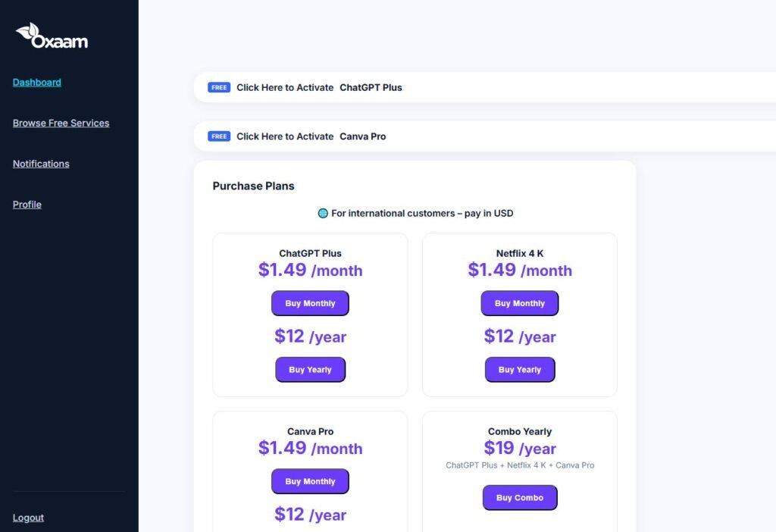Image resolution: width=776 pixels, height=532 pixels.
Task: Click the $12 /year price under Canva Pro
Action: click(x=310, y=515)
